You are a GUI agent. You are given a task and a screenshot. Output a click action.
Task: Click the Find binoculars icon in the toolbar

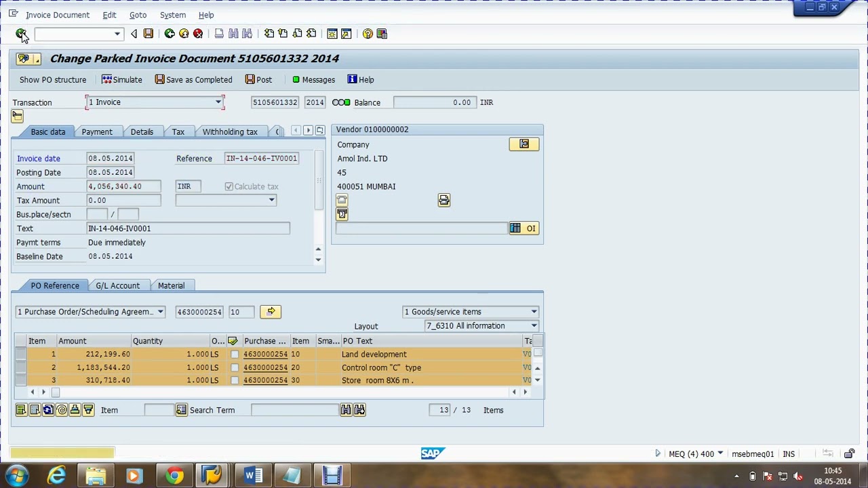point(233,34)
